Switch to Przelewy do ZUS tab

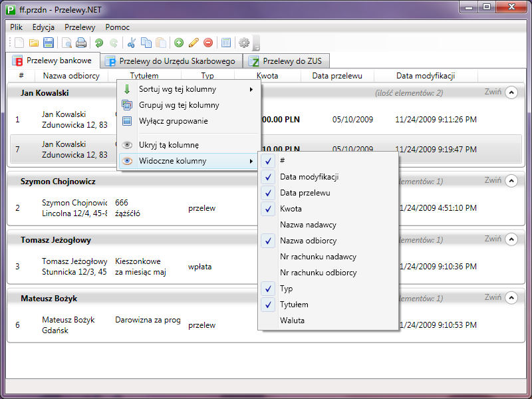pos(287,61)
